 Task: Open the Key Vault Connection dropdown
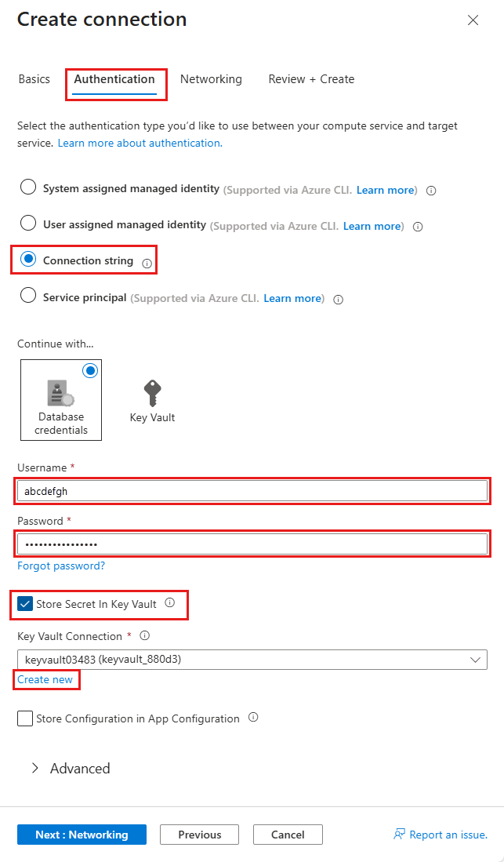pos(252,660)
